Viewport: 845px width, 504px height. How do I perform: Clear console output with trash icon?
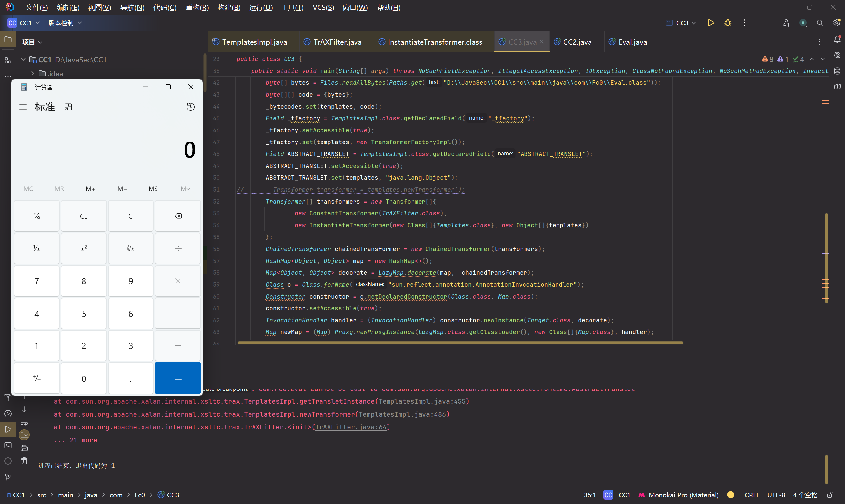[24, 461]
